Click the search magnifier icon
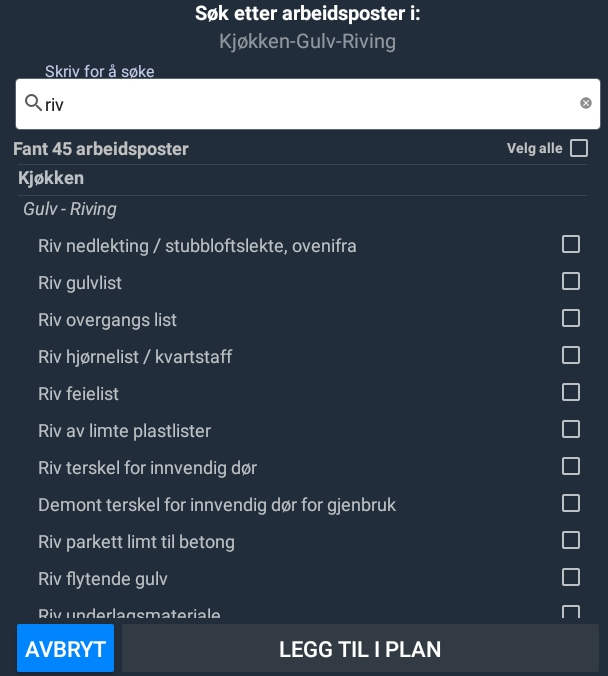This screenshot has width=608, height=676. pyautogui.click(x=33, y=103)
